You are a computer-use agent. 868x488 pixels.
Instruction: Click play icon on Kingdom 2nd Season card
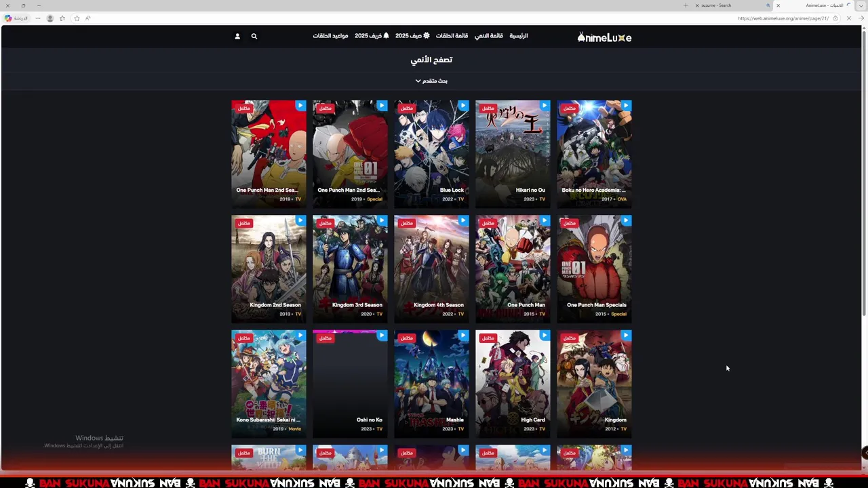[x=300, y=220]
